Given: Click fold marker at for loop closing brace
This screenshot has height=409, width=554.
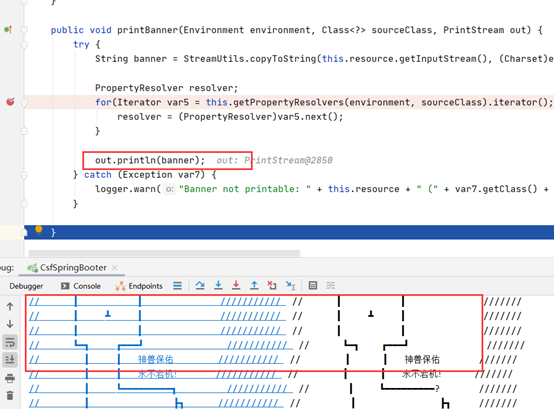Looking at the screenshot, I should [24, 131].
